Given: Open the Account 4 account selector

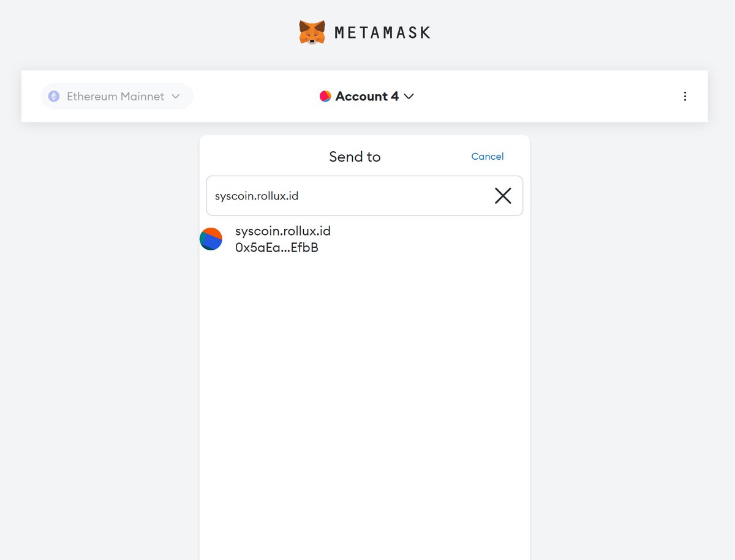Looking at the screenshot, I should click(367, 96).
